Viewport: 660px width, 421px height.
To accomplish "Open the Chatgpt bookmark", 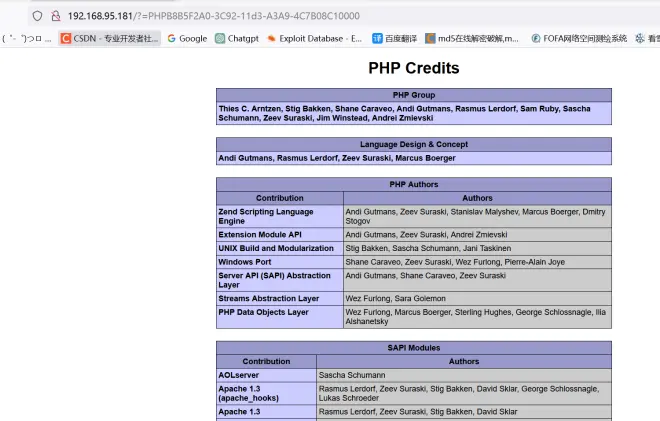I will (237, 39).
